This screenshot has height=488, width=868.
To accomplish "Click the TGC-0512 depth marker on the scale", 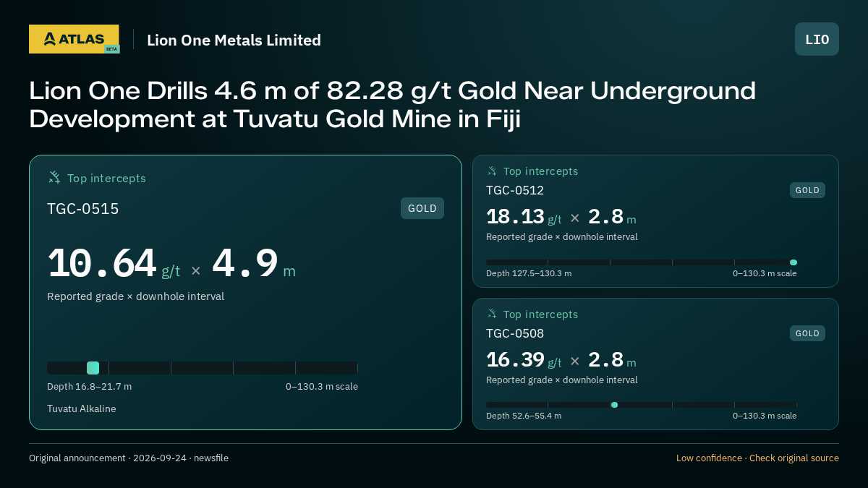I will pos(793,262).
